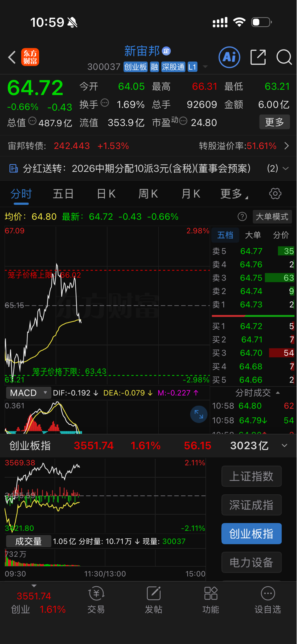Switch to the 分时 chart tab
297x644 pixels.
(21, 193)
